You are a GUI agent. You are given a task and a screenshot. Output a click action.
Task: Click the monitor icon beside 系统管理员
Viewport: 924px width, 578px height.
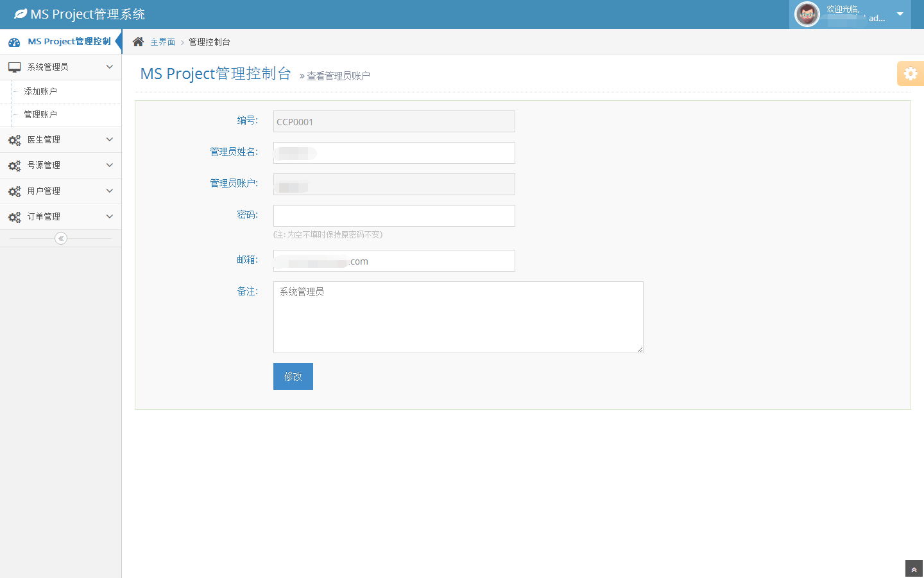pyautogui.click(x=14, y=67)
